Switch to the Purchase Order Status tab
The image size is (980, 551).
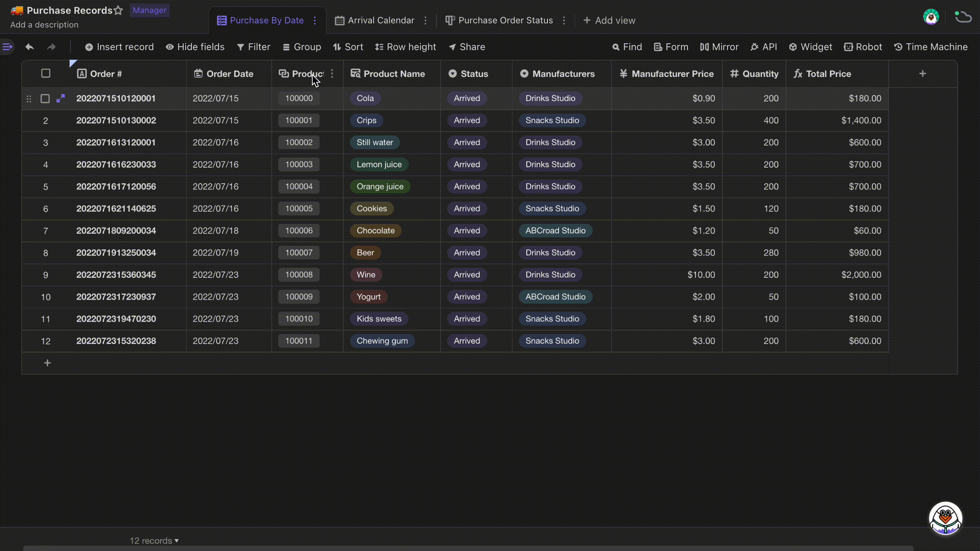point(505,20)
